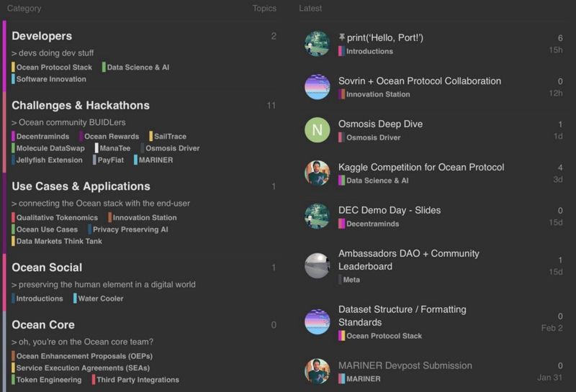Select the Latest column header
The width and height of the screenshot is (576, 392).
[x=310, y=9]
